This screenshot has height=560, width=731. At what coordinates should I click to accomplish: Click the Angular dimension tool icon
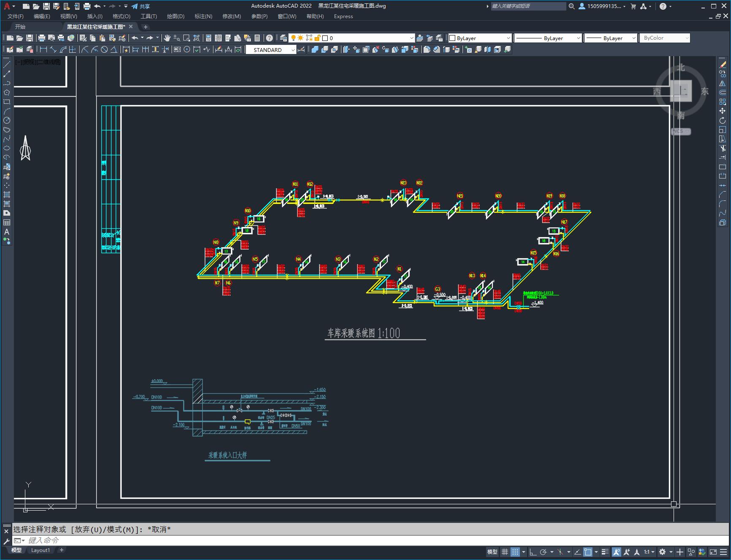[114, 49]
